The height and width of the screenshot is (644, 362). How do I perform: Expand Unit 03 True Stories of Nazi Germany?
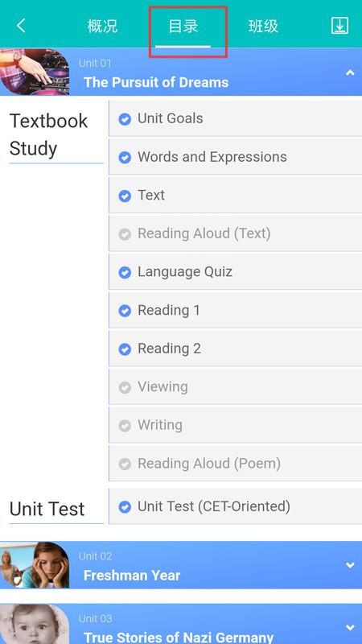pos(350,627)
